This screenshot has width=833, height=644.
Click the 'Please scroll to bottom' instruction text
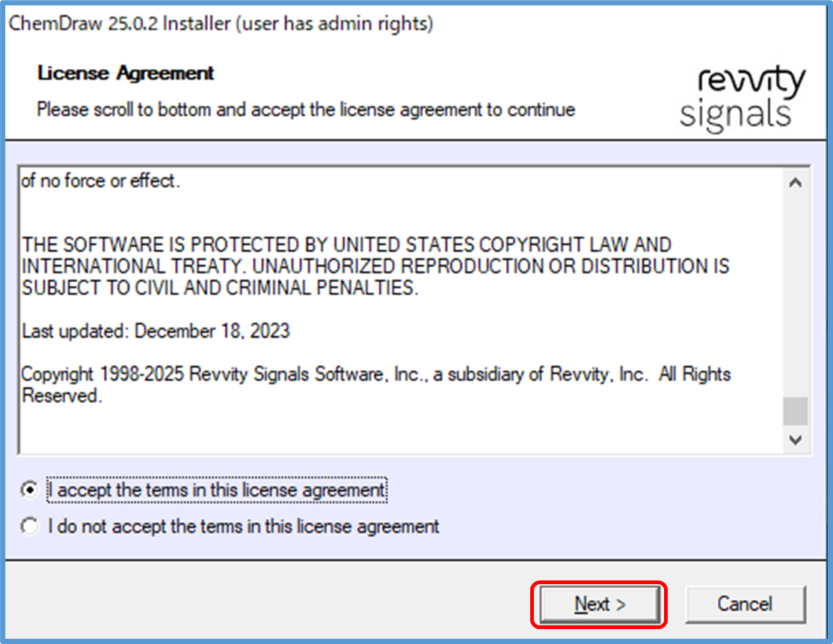(306, 110)
